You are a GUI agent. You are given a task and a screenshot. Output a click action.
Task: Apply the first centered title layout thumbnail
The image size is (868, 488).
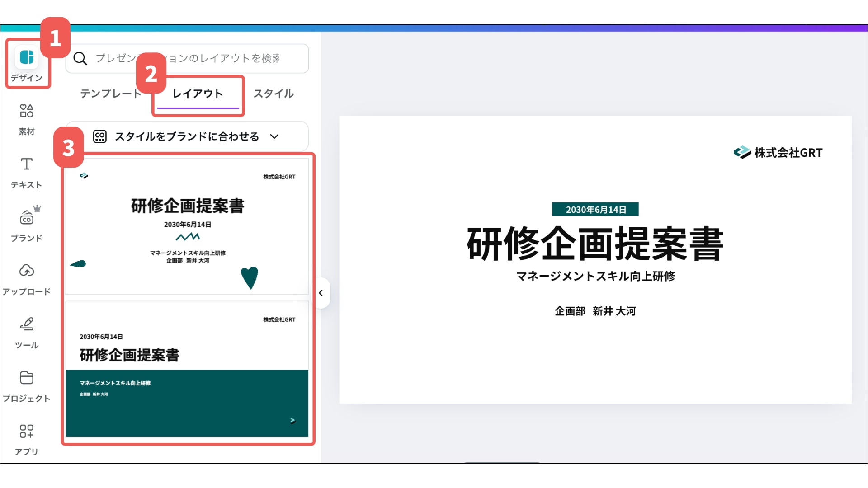pyautogui.click(x=187, y=226)
